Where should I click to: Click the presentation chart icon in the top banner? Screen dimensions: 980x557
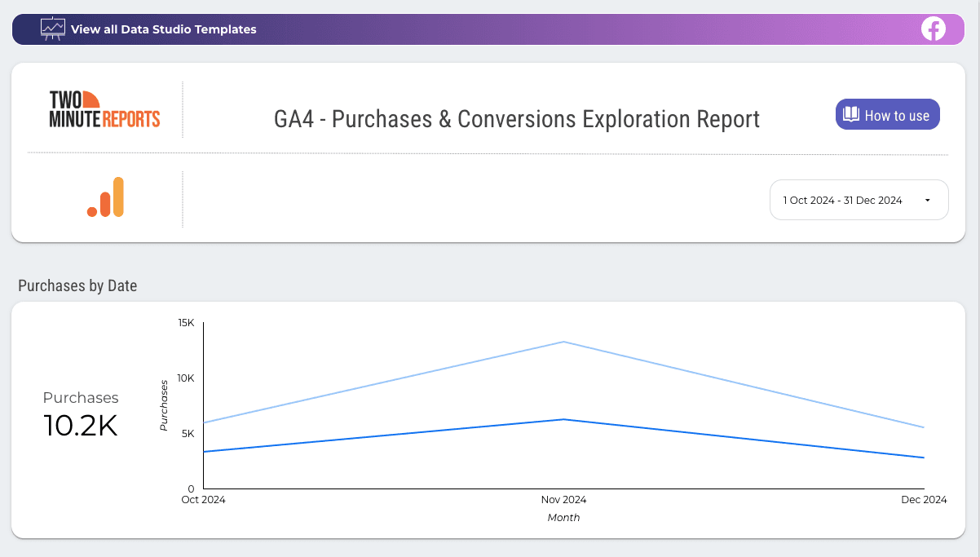[x=52, y=28]
